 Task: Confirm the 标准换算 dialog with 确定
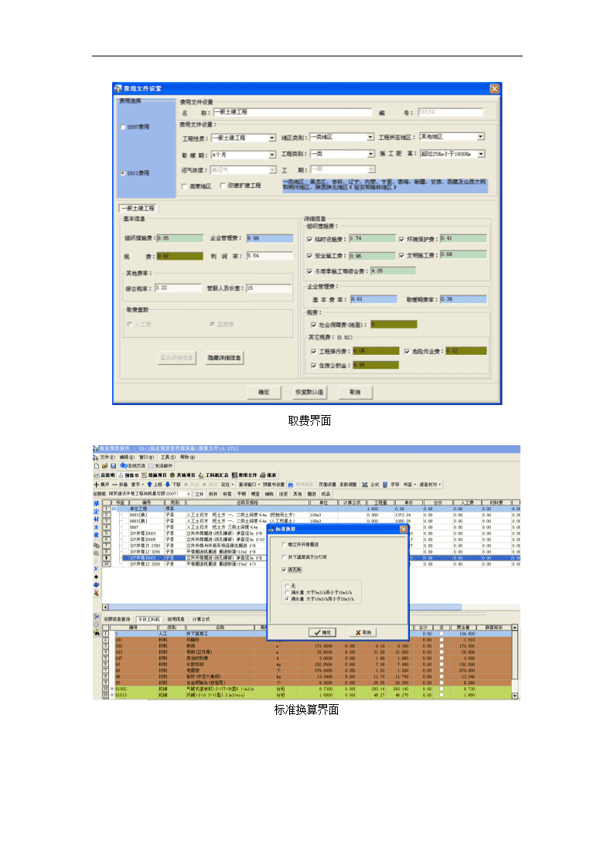point(322,632)
